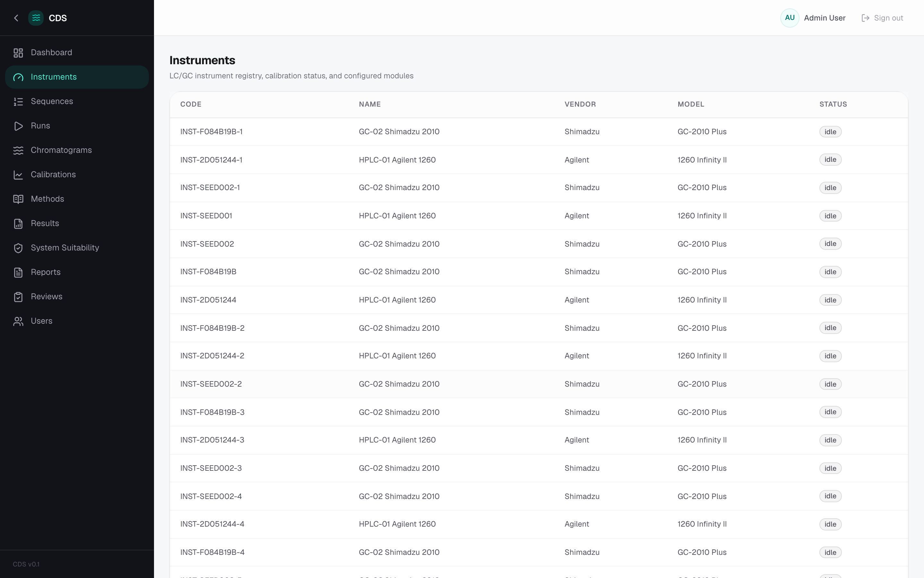Click the Chromatograms waves icon
This screenshot has height=578, width=924.
point(18,151)
